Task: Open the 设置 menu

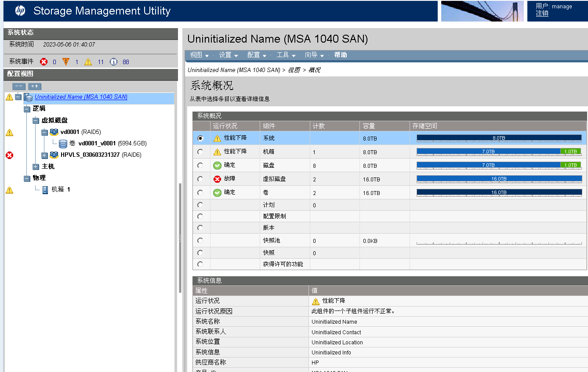Action: tap(229, 55)
